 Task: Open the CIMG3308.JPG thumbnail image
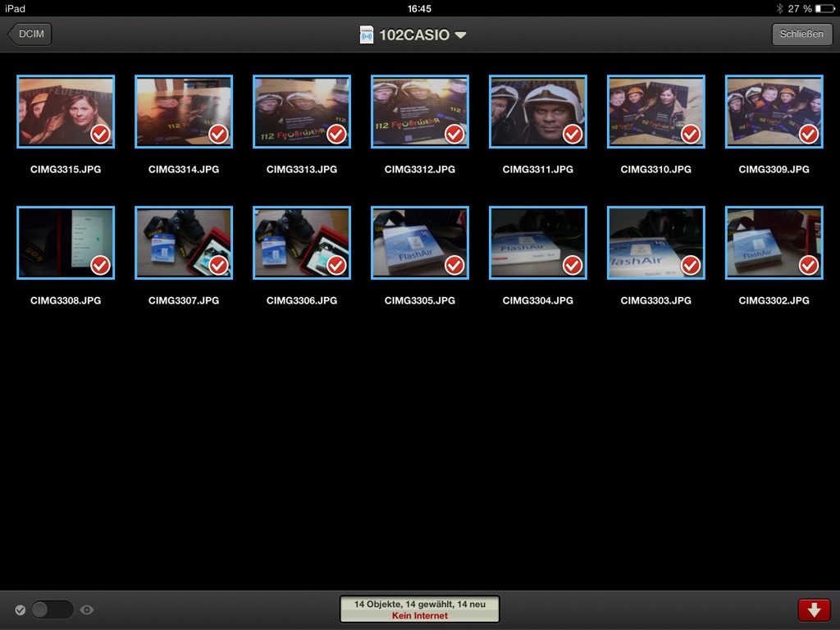point(66,243)
